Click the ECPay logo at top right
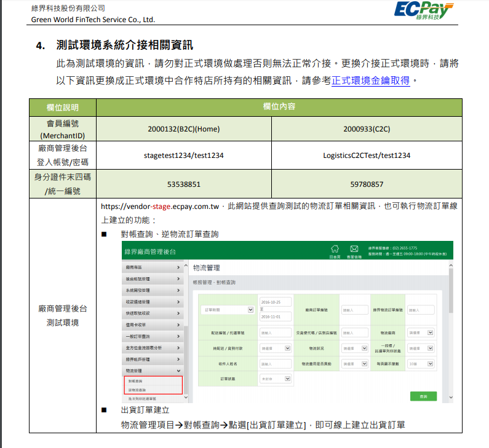This screenshot has width=489, height=448. 424,10
